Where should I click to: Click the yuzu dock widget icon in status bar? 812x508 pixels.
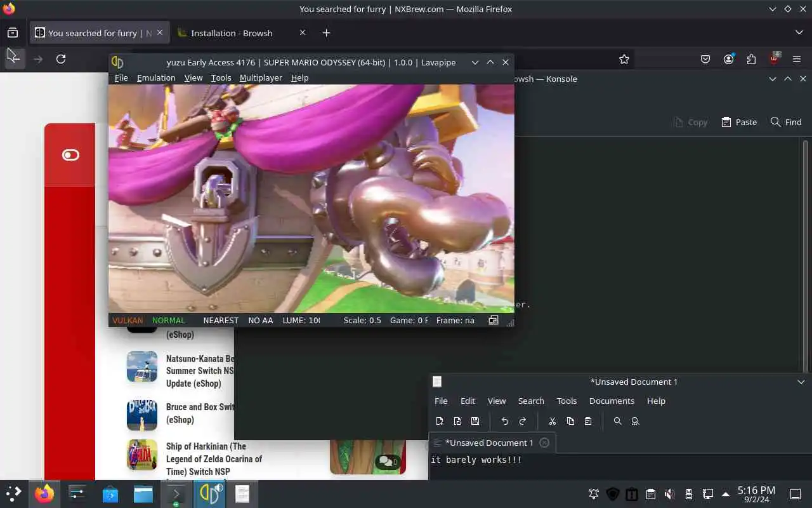pyautogui.click(x=494, y=320)
